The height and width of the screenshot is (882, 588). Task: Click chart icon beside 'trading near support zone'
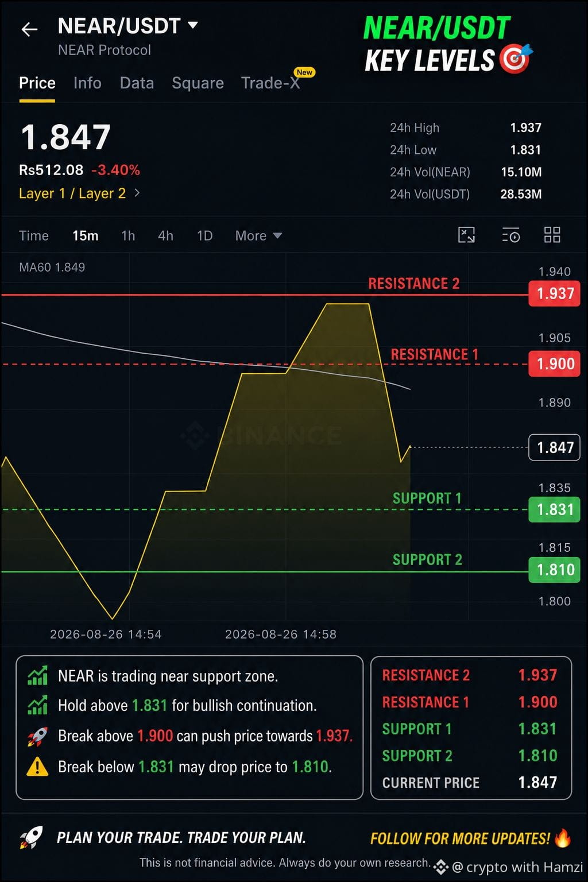[x=37, y=676]
